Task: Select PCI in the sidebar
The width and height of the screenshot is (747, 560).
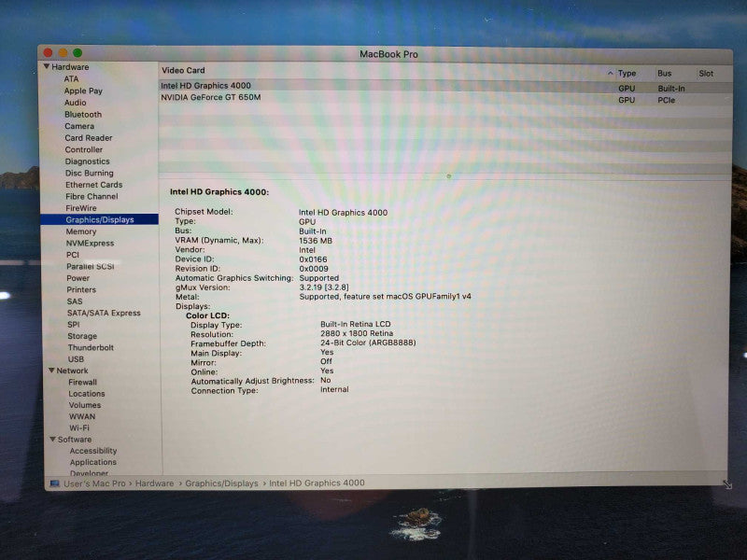Action: coord(73,255)
